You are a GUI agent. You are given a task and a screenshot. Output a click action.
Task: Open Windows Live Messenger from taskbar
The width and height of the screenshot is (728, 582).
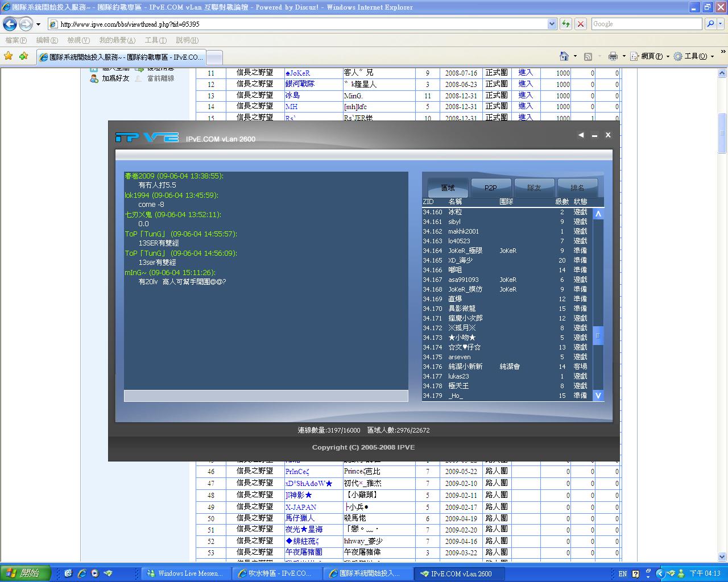[185, 573]
